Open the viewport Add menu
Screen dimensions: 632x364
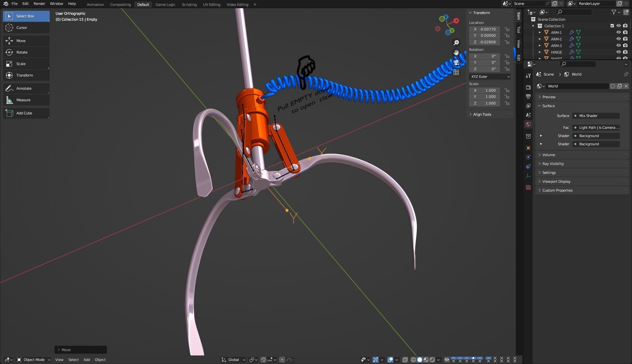87,360
